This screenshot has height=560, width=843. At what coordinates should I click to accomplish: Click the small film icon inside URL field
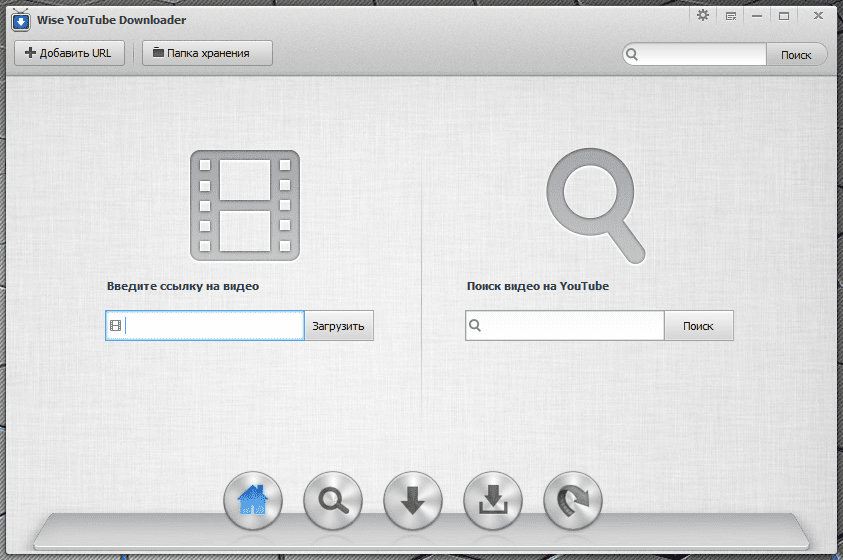pos(116,326)
